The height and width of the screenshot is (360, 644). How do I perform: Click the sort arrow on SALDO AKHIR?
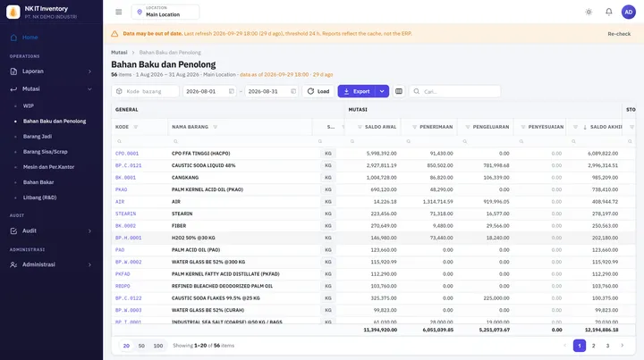click(585, 127)
